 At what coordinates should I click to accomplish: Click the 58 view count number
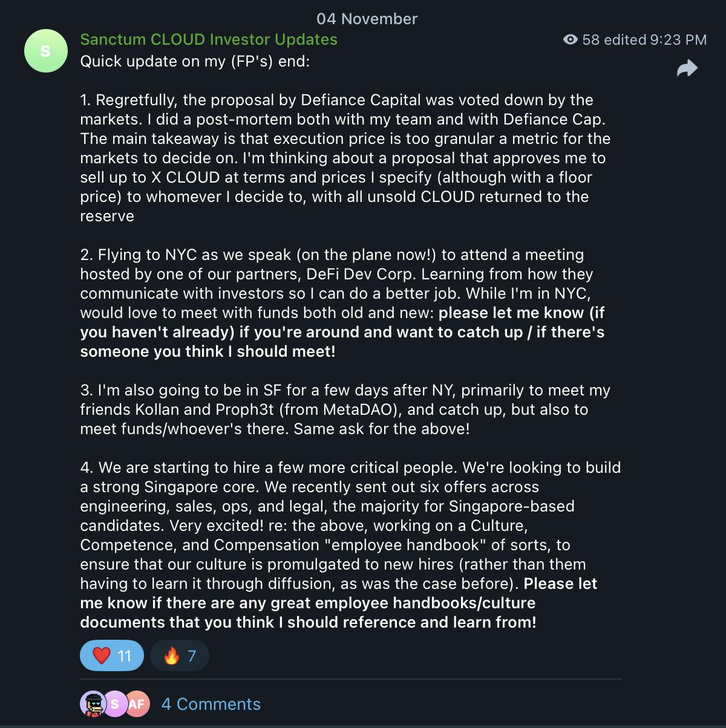[x=591, y=40]
